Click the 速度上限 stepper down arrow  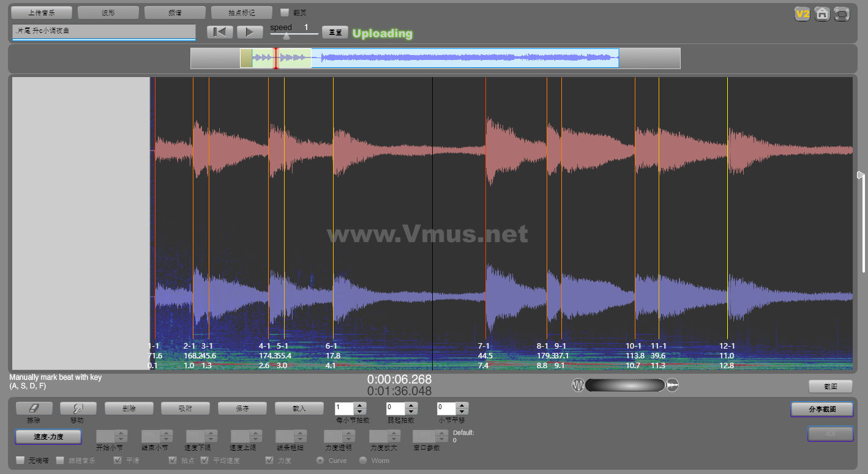pyautogui.click(x=255, y=439)
